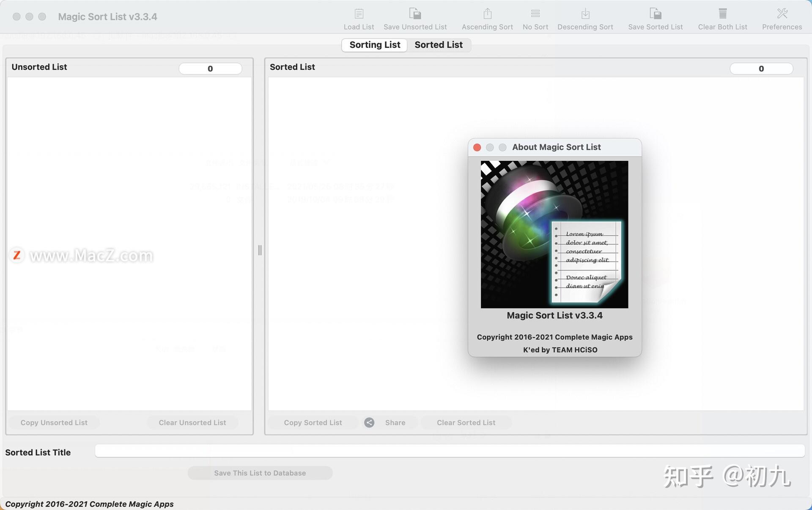Focus the Sorted List Title input field
Screen dimensions: 812x510
450,451
